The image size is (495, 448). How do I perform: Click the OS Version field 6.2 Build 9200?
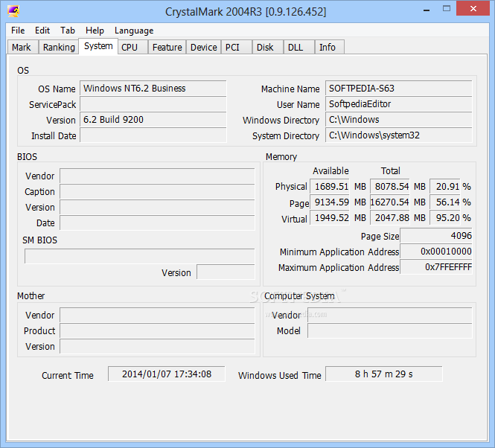pyautogui.click(x=153, y=120)
